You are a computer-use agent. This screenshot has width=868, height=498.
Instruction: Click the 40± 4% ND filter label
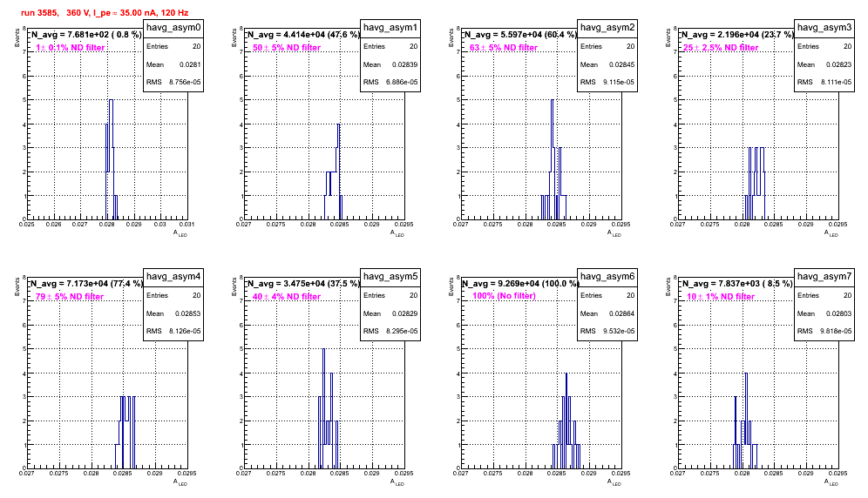point(287,297)
